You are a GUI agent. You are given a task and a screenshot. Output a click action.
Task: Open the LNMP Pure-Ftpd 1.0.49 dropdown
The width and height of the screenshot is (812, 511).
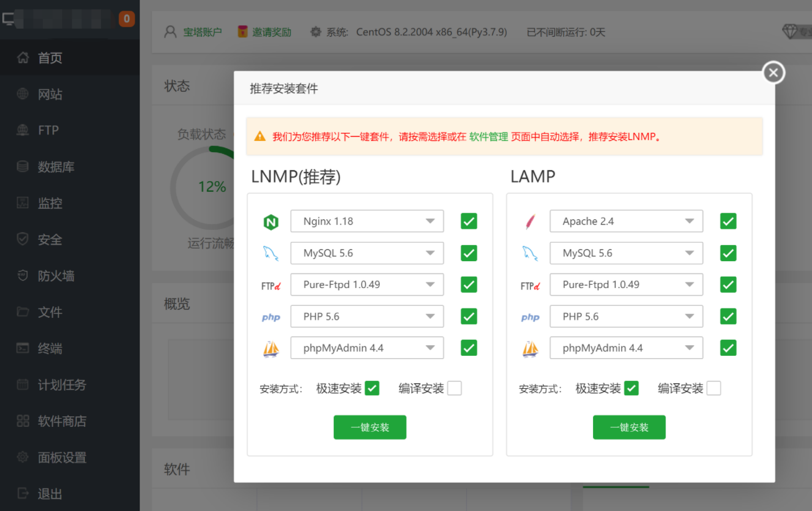[367, 285]
